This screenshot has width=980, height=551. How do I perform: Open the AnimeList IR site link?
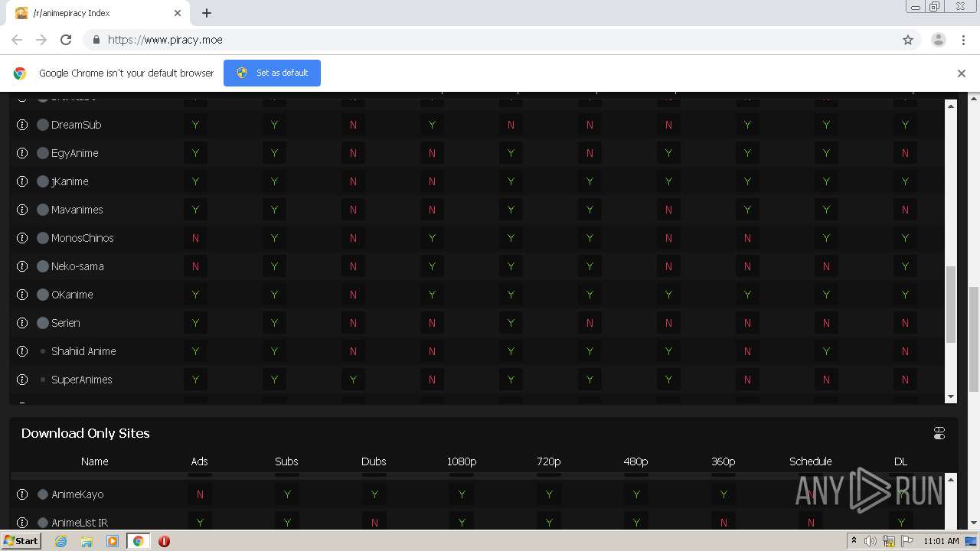(x=79, y=523)
